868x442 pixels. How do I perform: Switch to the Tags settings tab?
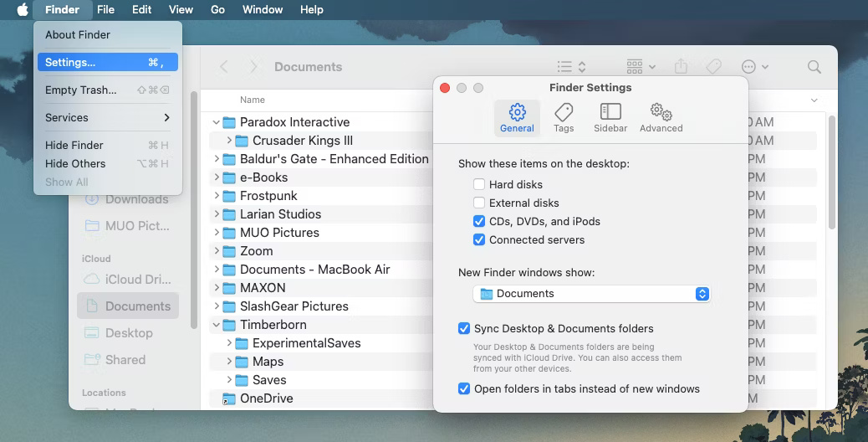[564, 118]
